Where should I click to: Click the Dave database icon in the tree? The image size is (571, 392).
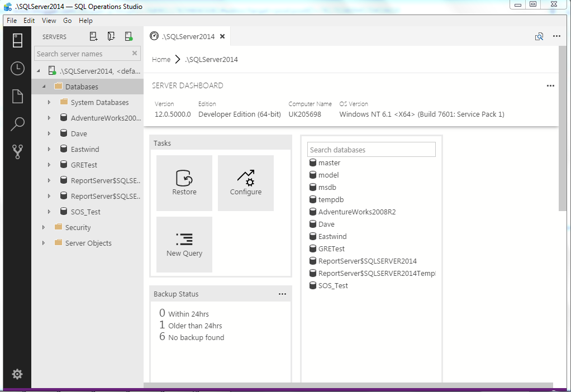(x=63, y=133)
